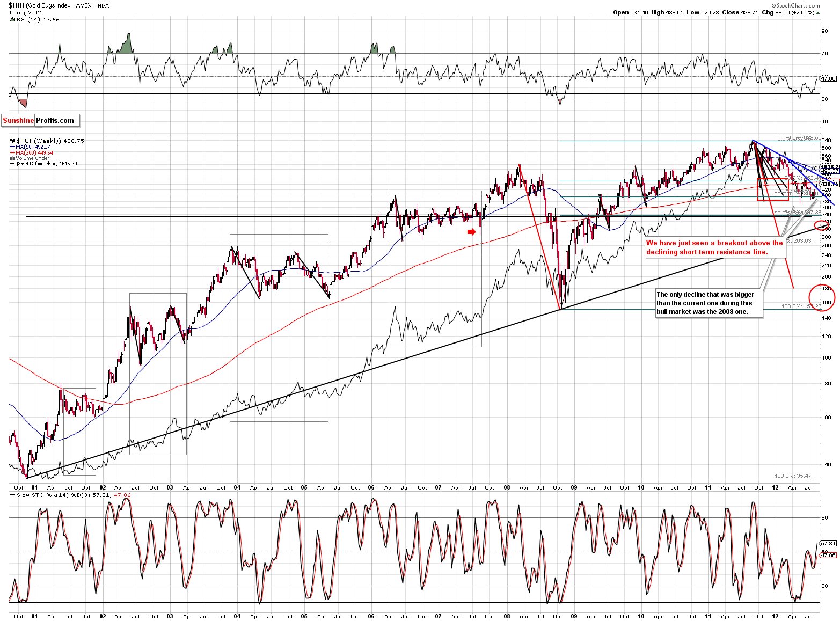Click the 'RSI(14) 47.66' indicator label
Screen dimensions: 840x621
pyautogui.click(x=38, y=19)
